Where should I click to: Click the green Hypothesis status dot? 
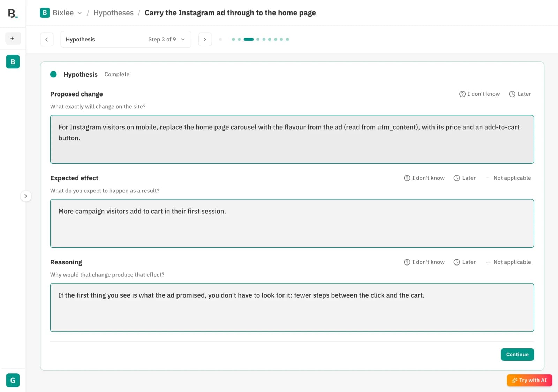point(53,74)
